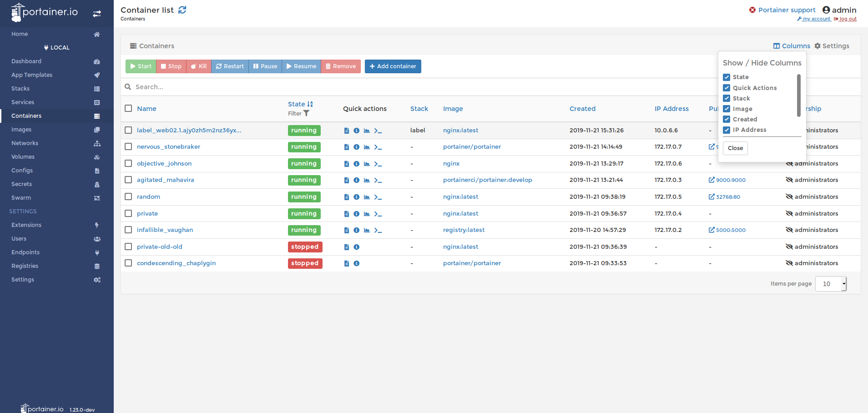The width and height of the screenshot is (868, 413).
Task: Open the Columns show/hide menu
Action: coord(792,46)
